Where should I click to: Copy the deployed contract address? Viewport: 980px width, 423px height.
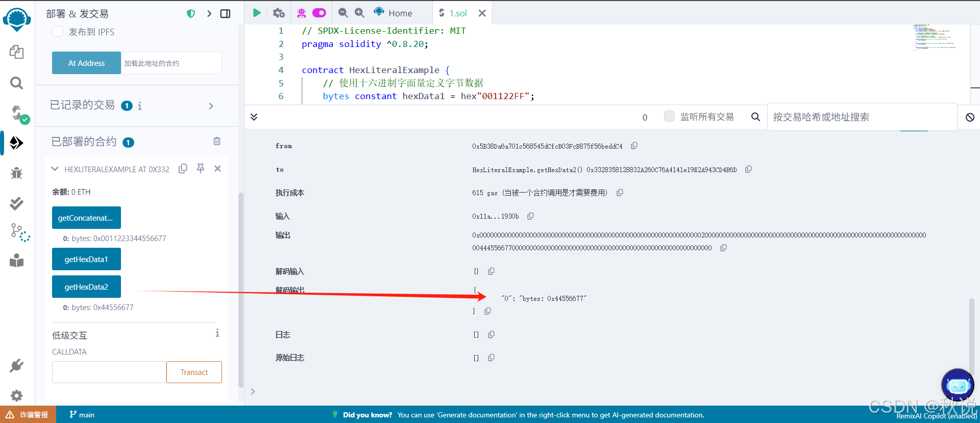tap(183, 169)
